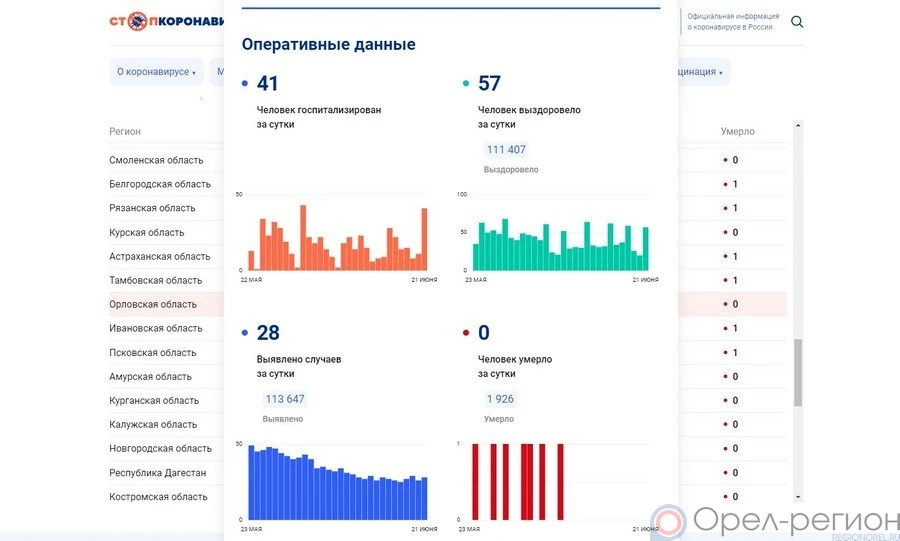Click the Орел-регион watermark logo icon
Screen dimensions: 900x541
tap(669, 521)
